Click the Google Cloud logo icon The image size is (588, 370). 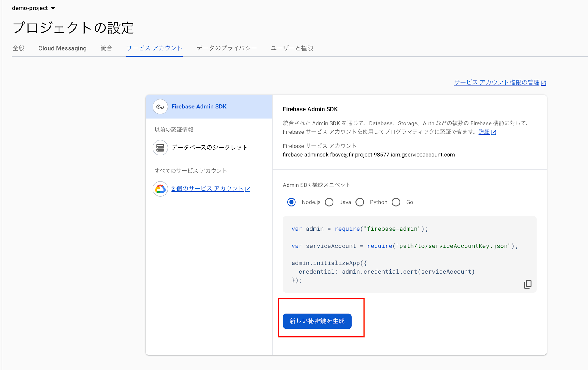(x=160, y=189)
